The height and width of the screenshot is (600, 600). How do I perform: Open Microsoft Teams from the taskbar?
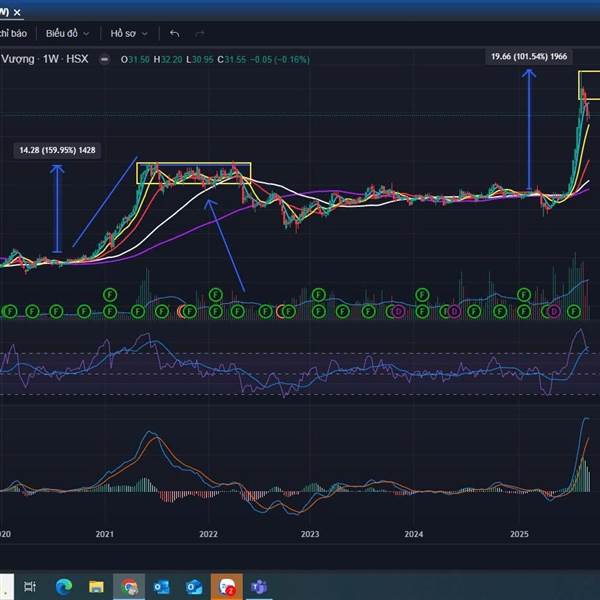coord(259,586)
